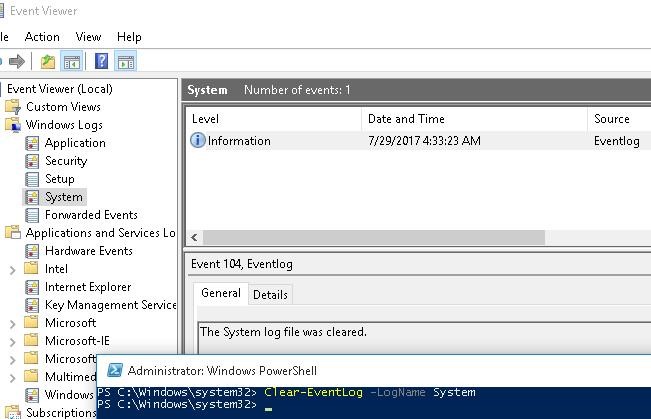Click the PowerShell window title icon
Image resolution: width=651 pixels, height=419 pixels.
coord(115,370)
